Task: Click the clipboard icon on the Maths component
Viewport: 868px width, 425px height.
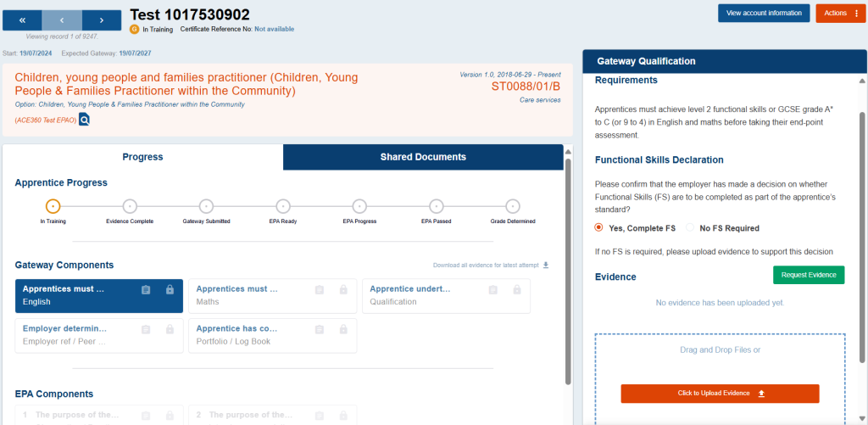Action: point(320,290)
